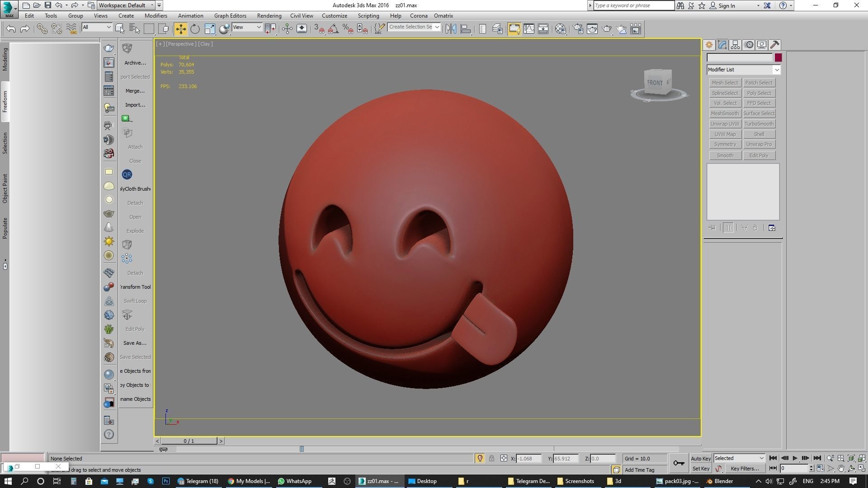Click the Maximize Viewport Toggle icon
Viewport: 868px width, 488px height.
click(x=862, y=469)
